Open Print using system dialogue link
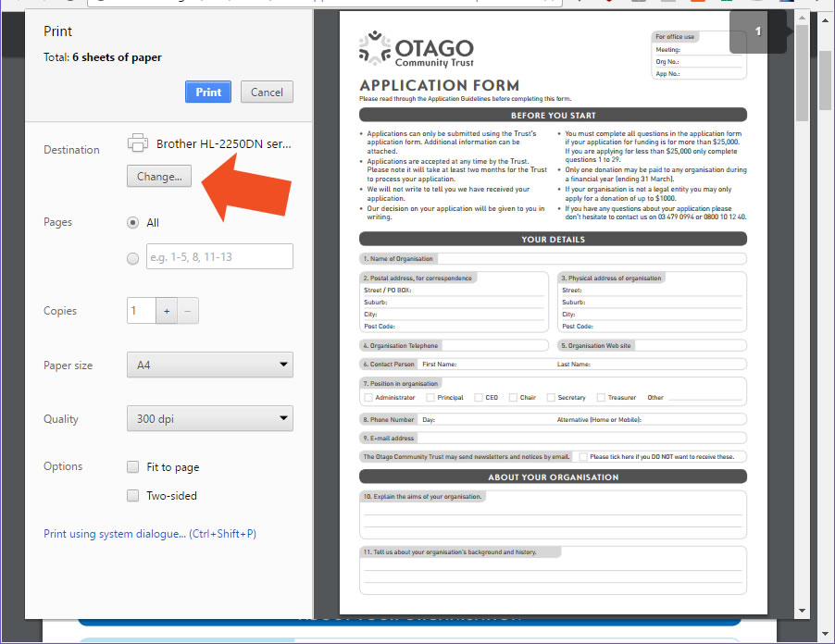This screenshot has height=644, width=835. [x=150, y=534]
